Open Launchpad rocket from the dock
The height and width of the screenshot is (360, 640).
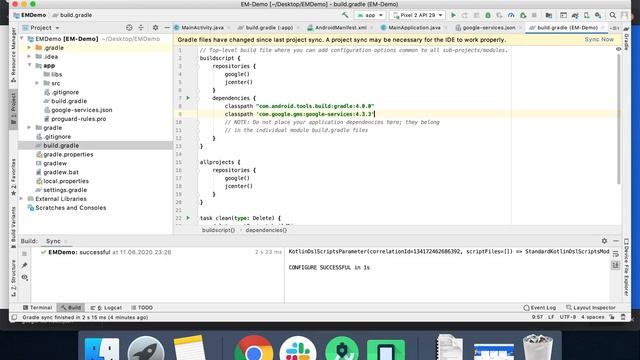(x=146, y=348)
